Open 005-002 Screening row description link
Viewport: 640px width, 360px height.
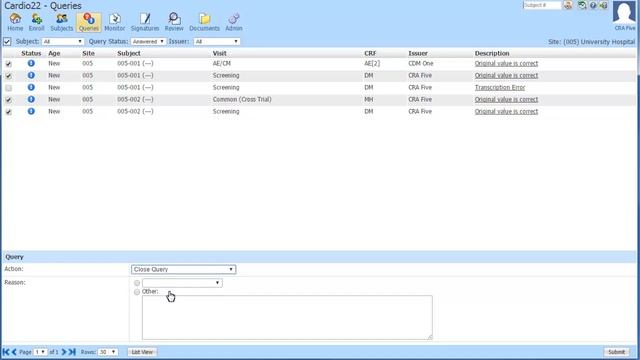pos(506,111)
